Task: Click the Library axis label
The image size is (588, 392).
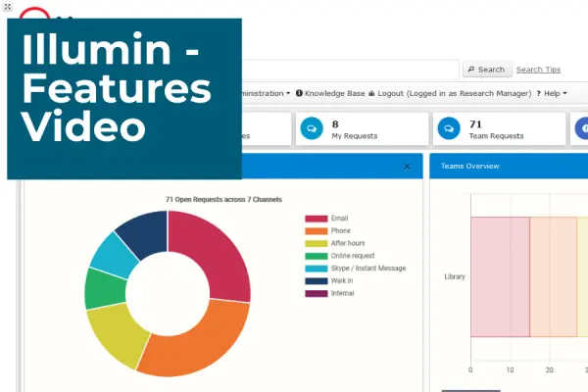Action: tap(455, 276)
